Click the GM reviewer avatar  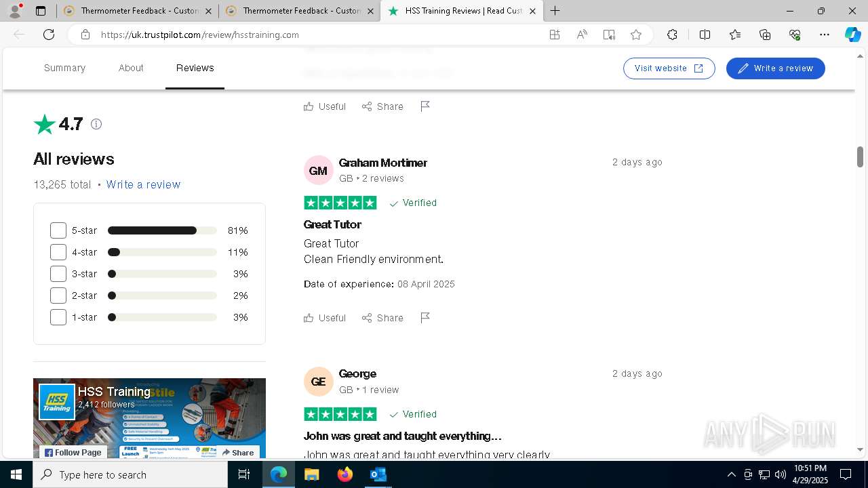coord(318,170)
